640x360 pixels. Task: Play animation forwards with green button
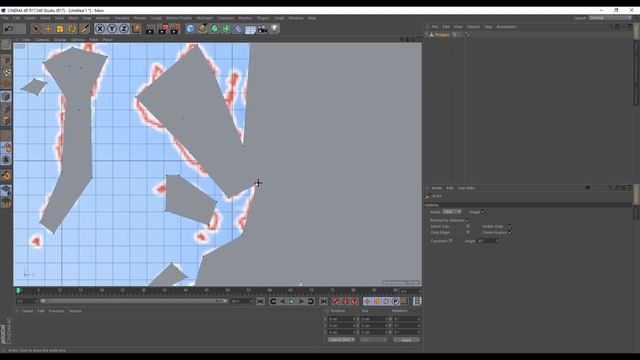tap(291, 301)
